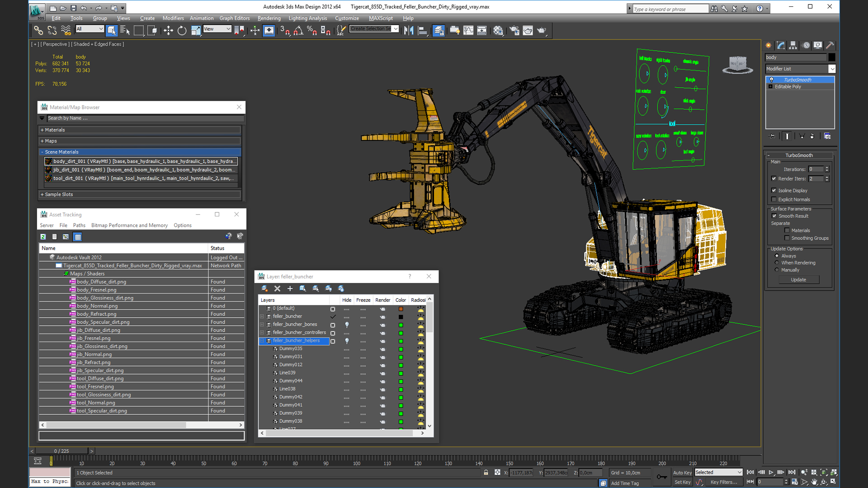Image resolution: width=868 pixels, height=488 pixels.
Task: Expand the feller_buncher_controllers layer
Action: 262,333
